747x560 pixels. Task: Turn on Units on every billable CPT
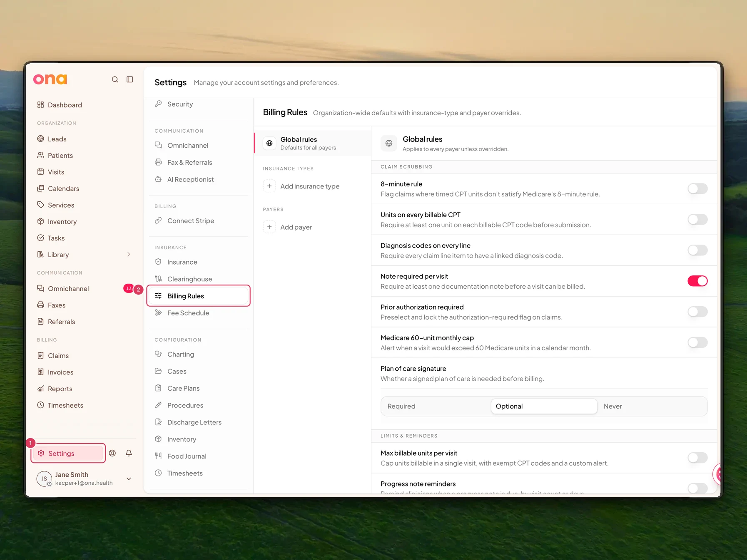tap(697, 219)
